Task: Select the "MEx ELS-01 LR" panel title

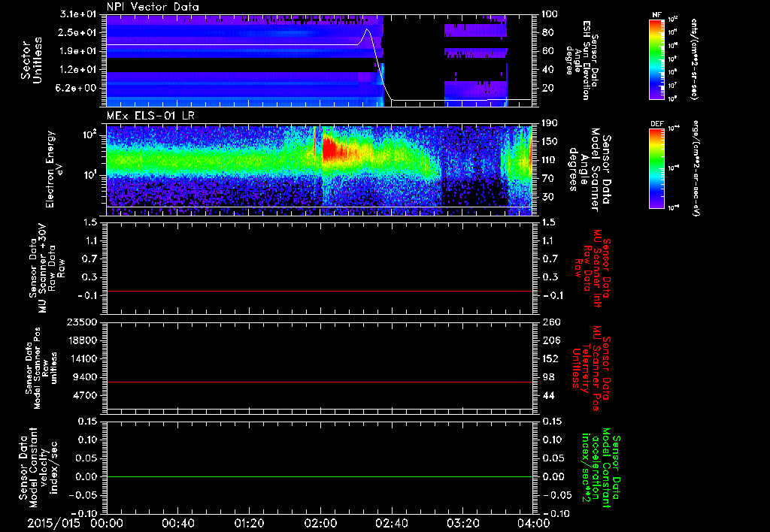Action: (150, 116)
